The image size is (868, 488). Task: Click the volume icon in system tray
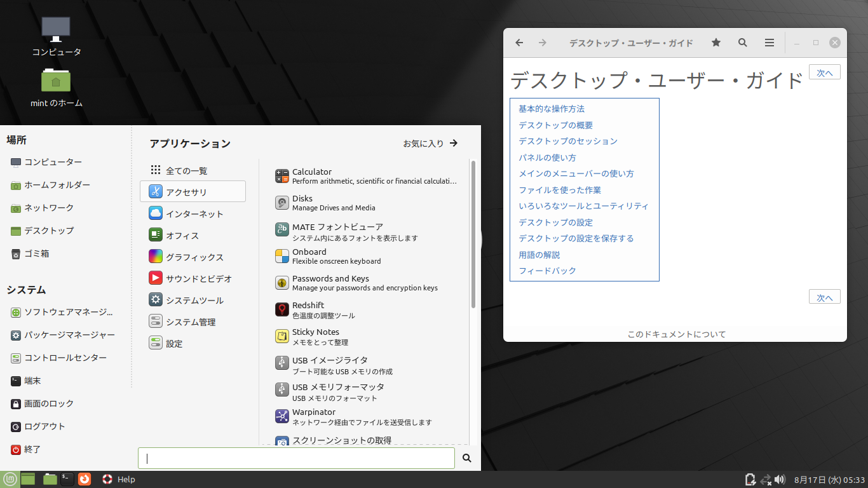tap(780, 479)
